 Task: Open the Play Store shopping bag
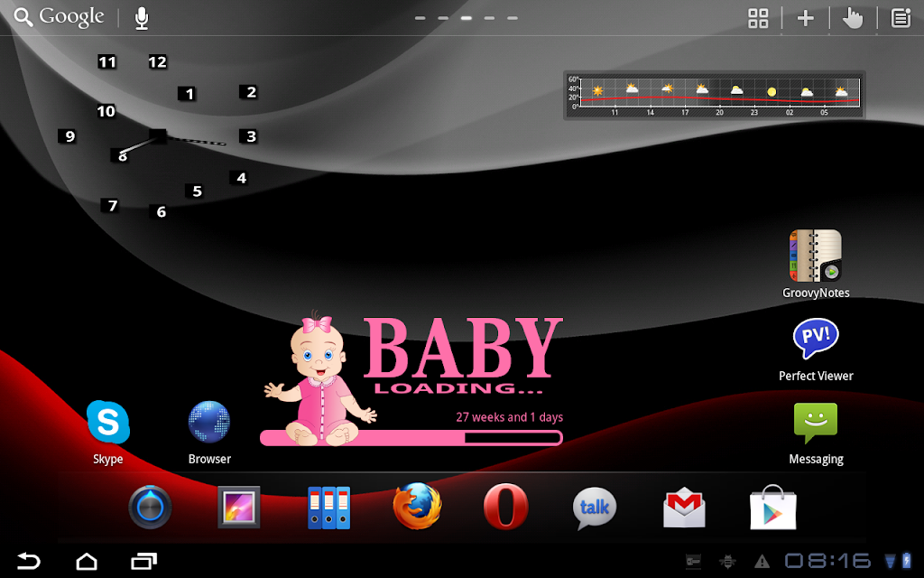pos(773,508)
